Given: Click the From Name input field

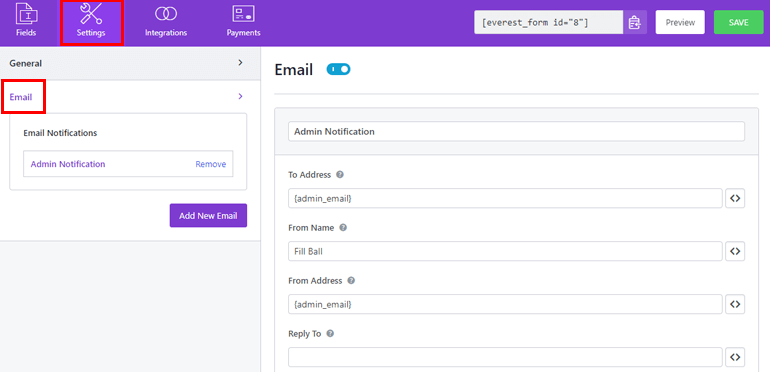Looking at the screenshot, I should click(505, 251).
